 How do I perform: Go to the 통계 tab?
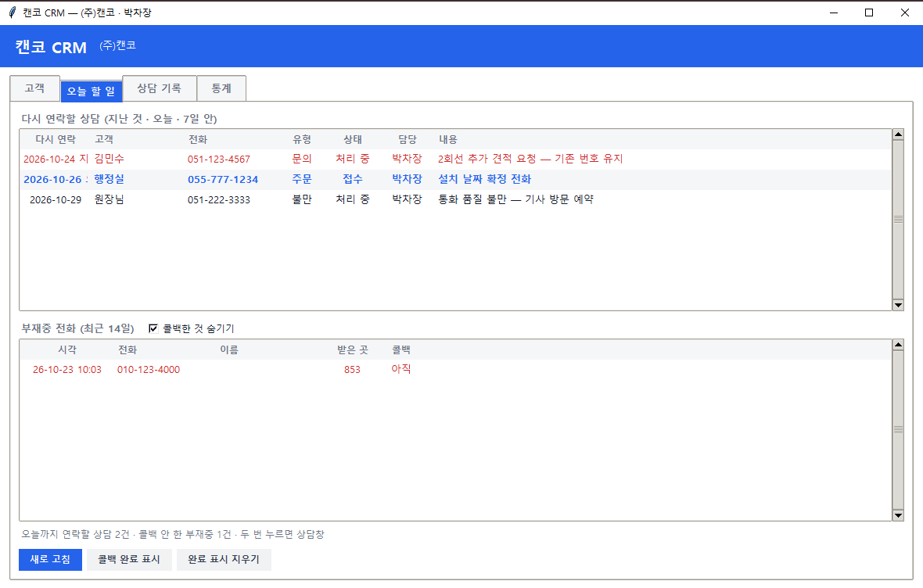pos(221,88)
